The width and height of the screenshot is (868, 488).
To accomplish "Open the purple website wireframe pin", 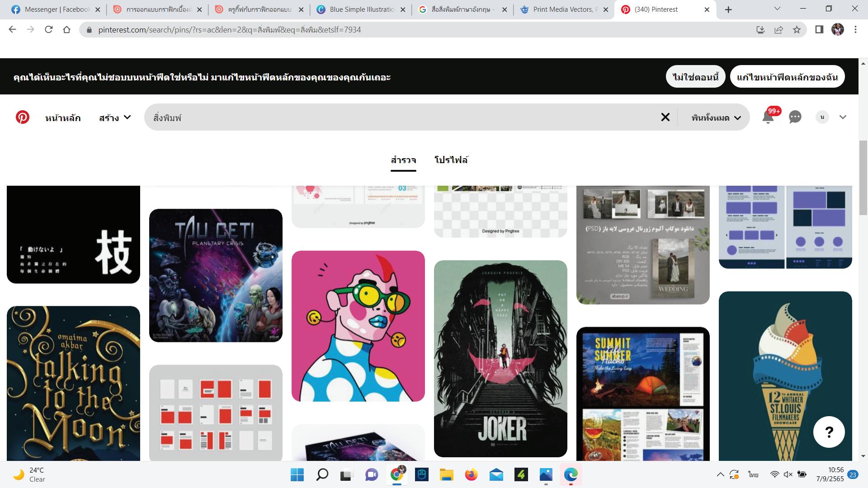I will [785, 227].
